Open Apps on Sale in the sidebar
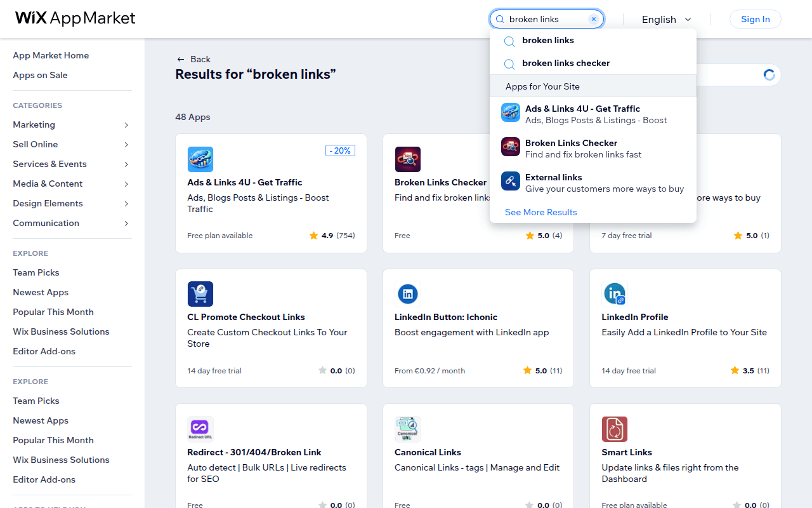Screen dimensions: 812x508 pos(40,75)
